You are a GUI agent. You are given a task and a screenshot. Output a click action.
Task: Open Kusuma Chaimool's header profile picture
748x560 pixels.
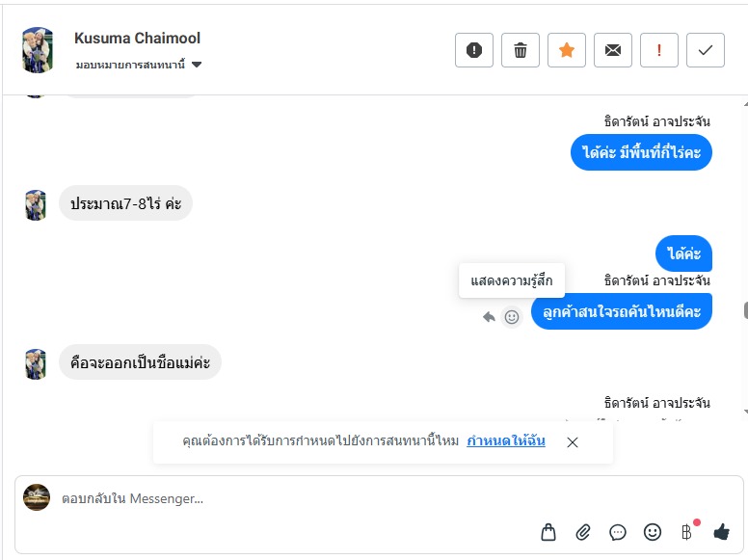(x=37, y=50)
